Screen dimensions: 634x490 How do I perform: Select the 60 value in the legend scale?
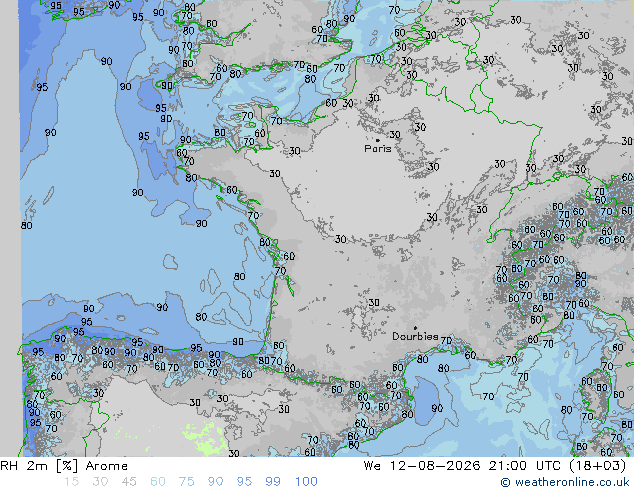tap(158, 482)
